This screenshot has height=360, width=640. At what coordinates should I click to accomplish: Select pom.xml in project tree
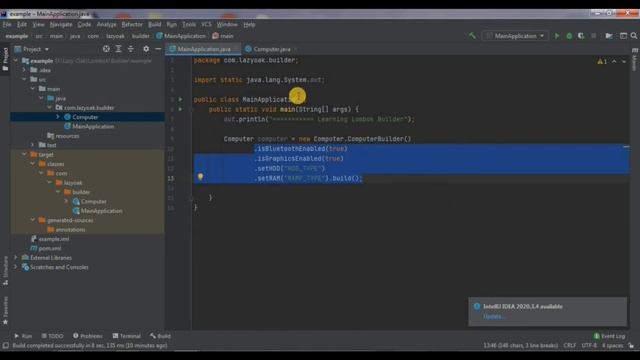[x=50, y=248]
